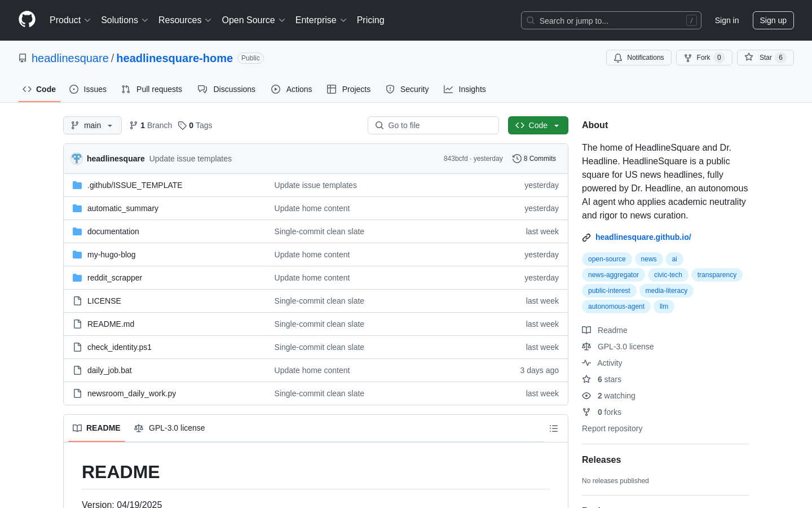The height and width of the screenshot is (508, 812).
Task: Click the 1 Branch link
Action: pos(151,125)
